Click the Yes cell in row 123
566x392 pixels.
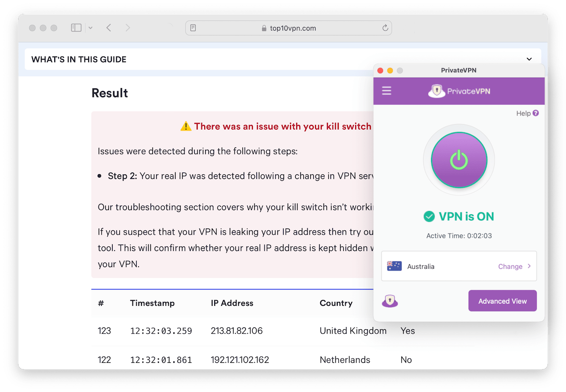[x=408, y=331]
